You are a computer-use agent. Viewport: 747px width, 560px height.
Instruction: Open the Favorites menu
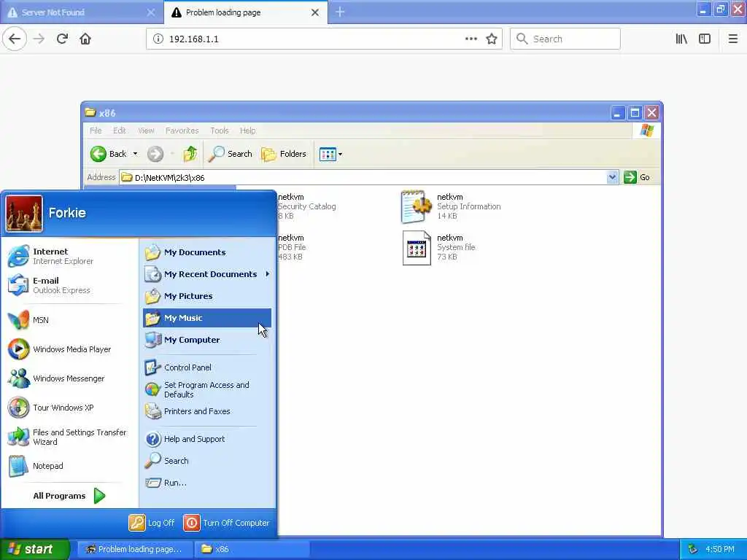tap(182, 131)
